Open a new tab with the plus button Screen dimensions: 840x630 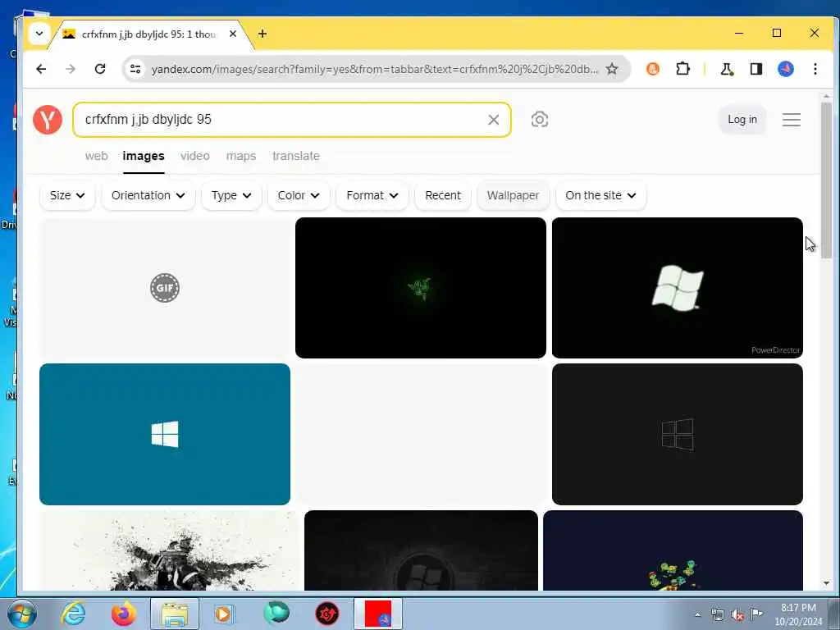pos(262,34)
